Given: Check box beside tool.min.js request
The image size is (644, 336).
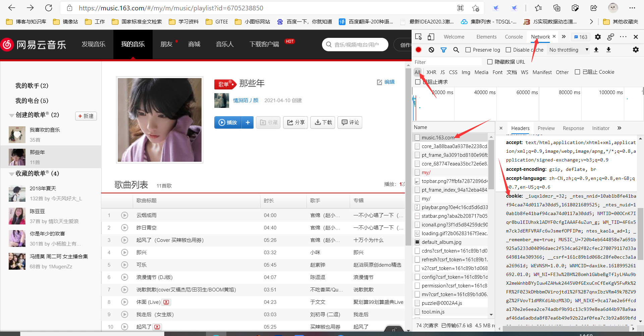Looking at the screenshot, I should pyautogui.click(x=417, y=312).
